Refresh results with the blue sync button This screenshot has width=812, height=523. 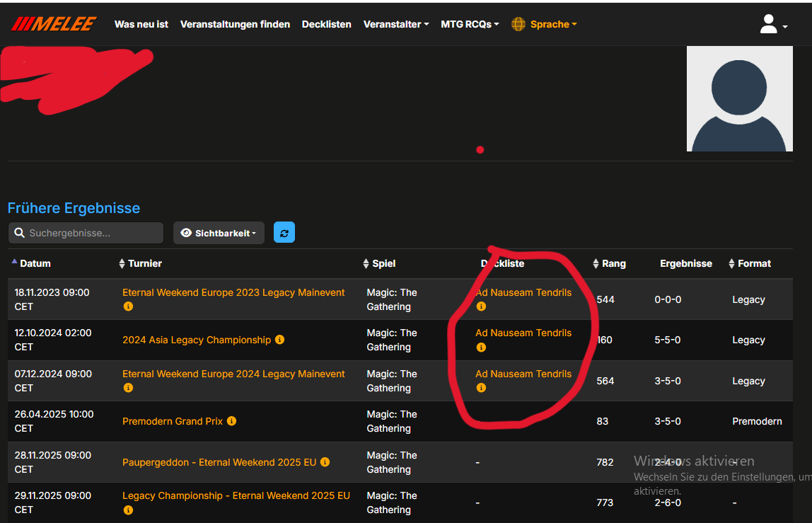[284, 233]
